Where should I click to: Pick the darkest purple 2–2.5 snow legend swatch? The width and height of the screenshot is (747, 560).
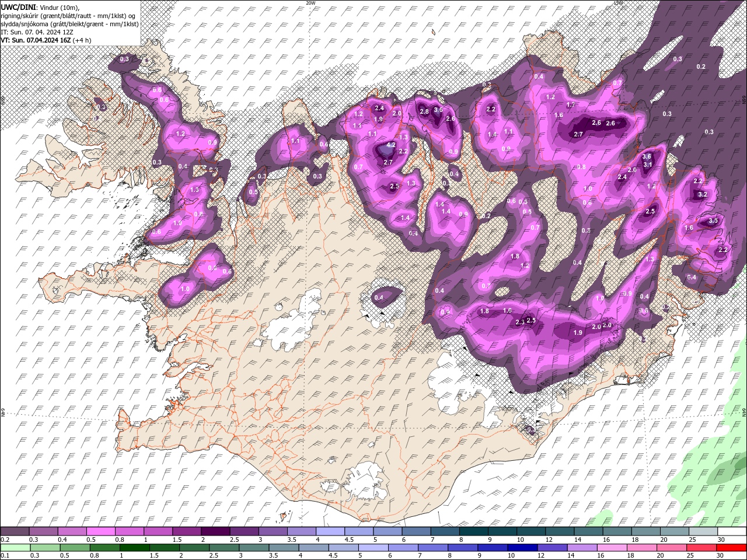215,531
